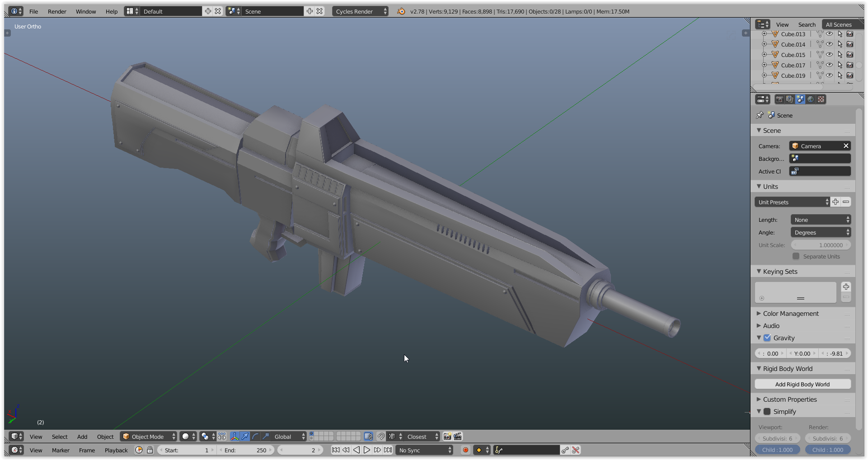Click the Render Layers properties tab
The width and height of the screenshot is (868, 460).
[x=789, y=99]
